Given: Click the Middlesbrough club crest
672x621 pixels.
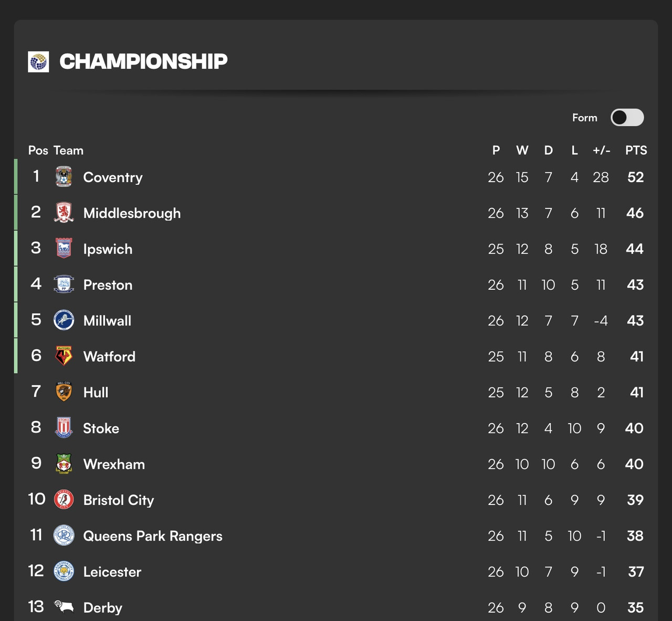Looking at the screenshot, I should tap(64, 213).
